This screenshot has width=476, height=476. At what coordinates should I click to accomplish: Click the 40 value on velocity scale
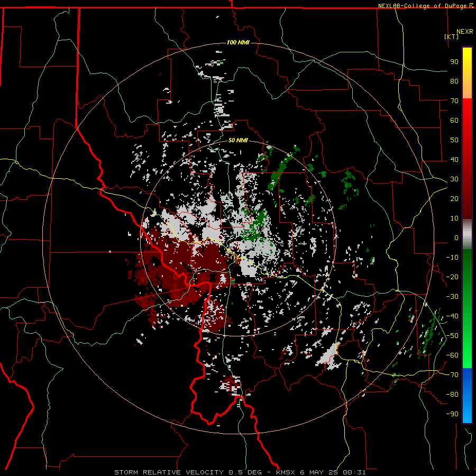[x=454, y=160]
